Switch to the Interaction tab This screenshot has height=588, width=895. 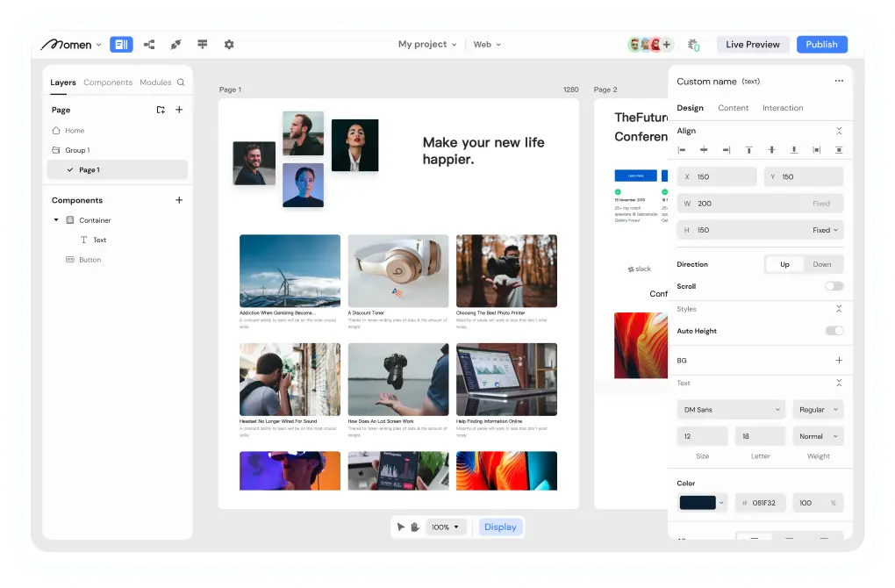click(x=783, y=108)
